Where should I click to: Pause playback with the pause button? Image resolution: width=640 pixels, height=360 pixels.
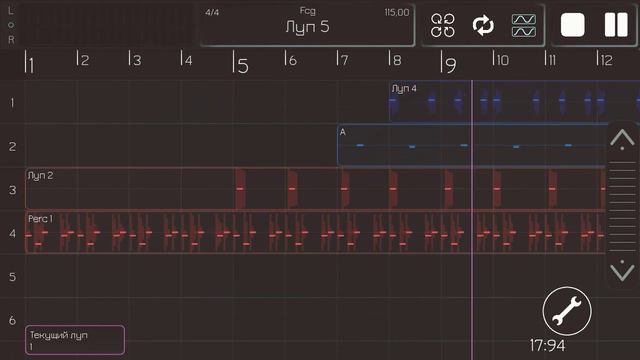click(616, 25)
